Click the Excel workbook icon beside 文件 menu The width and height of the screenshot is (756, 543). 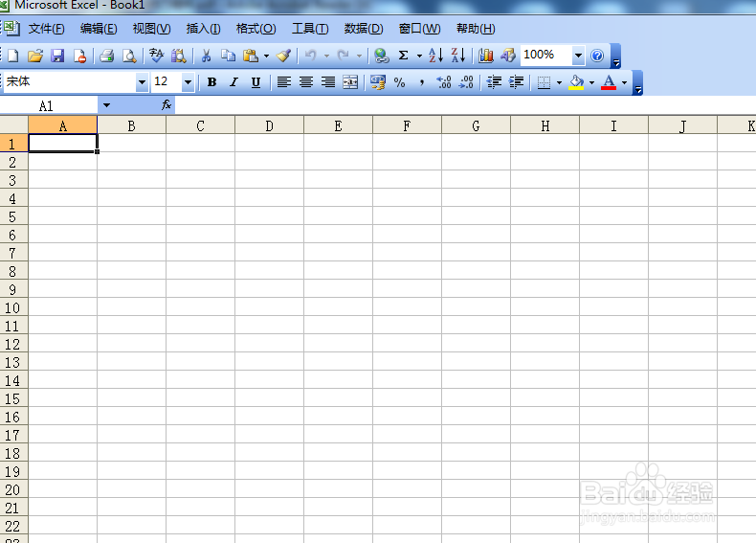tap(11, 29)
